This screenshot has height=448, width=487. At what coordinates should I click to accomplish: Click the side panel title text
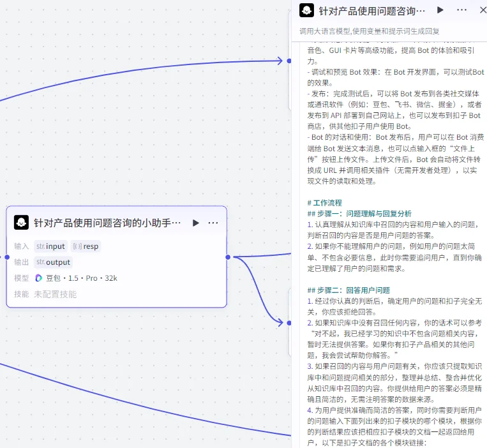point(371,11)
